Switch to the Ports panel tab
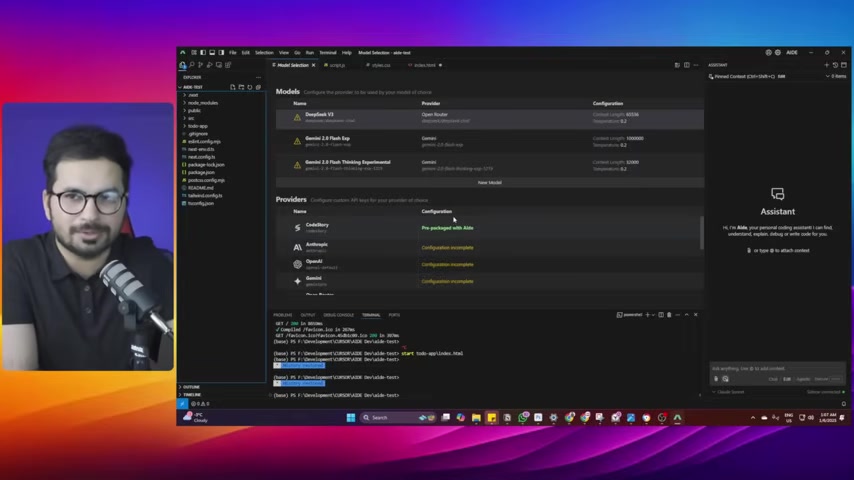The image size is (854, 480). click(x=394, y=315)
